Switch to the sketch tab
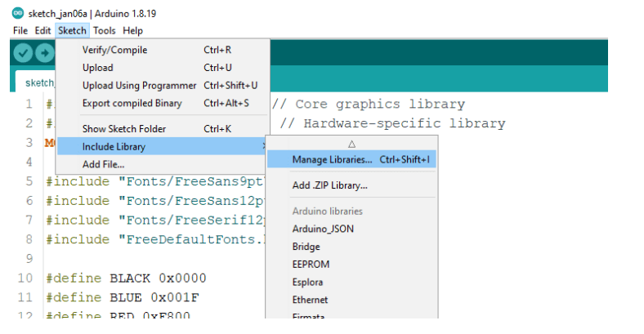This screenshot has height=334, width=644. pos(38,82)
